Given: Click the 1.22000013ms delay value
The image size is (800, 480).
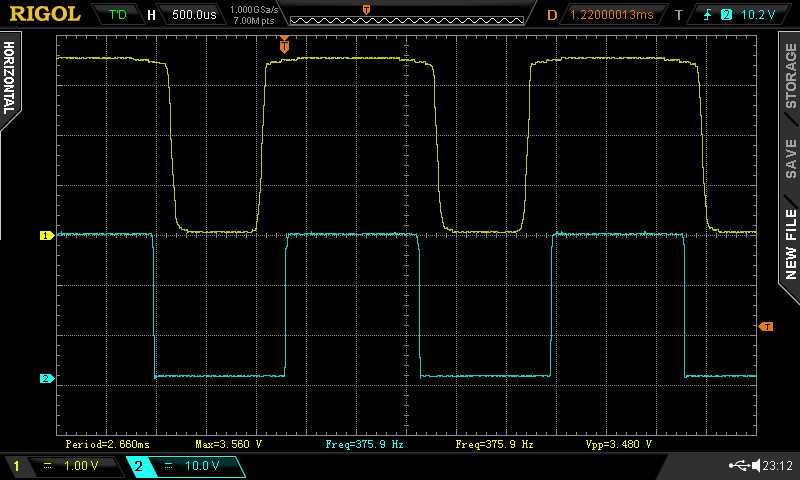Looking at the screenshot, I should tap(612, 14).
